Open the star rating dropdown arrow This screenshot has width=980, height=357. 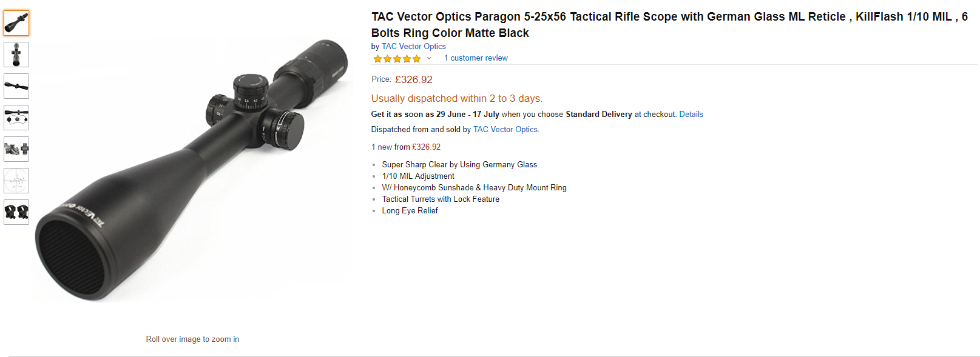429,58
